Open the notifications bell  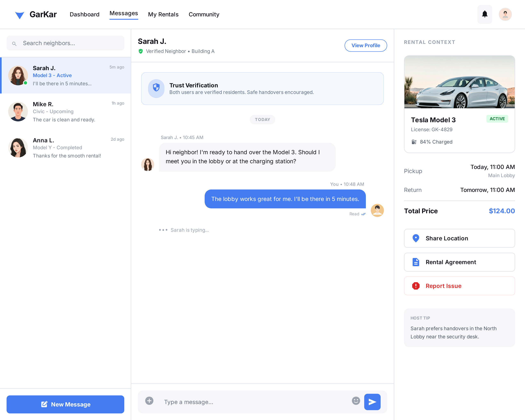[485, 14]
